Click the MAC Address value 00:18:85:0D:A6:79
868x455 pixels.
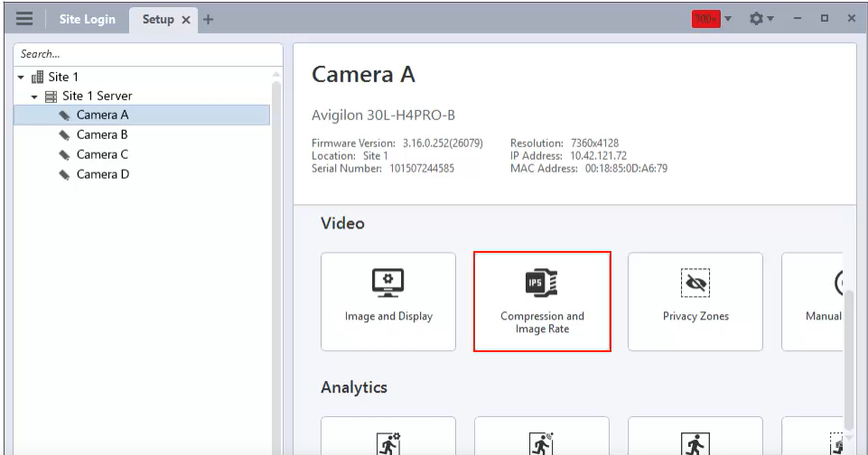(626, 168)
